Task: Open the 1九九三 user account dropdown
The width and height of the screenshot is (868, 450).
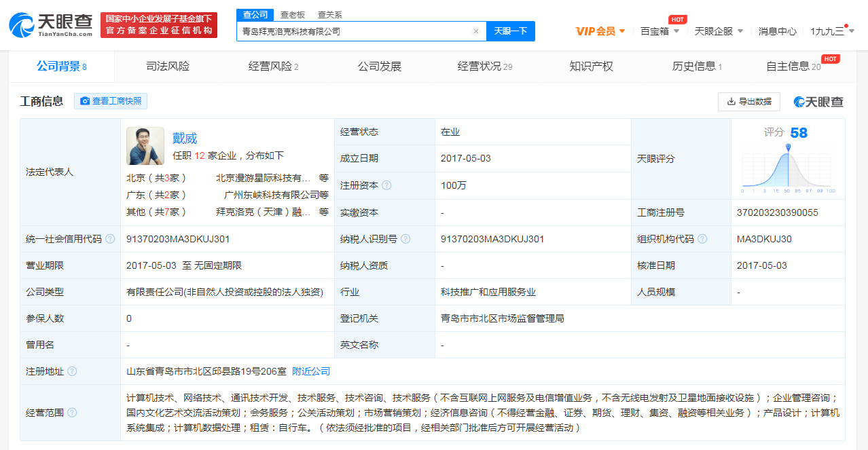Action: point(831,31)
